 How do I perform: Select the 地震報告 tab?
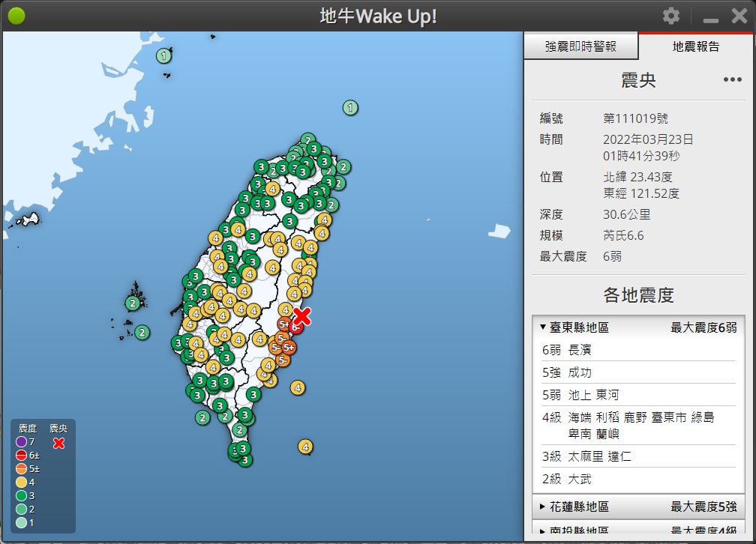pyautogui.click(x=696, y=46)
